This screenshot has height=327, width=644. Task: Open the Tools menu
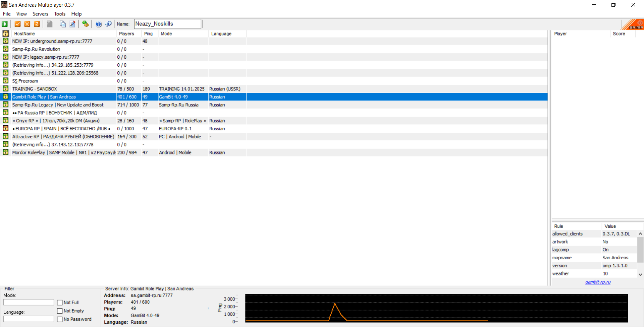60,14
